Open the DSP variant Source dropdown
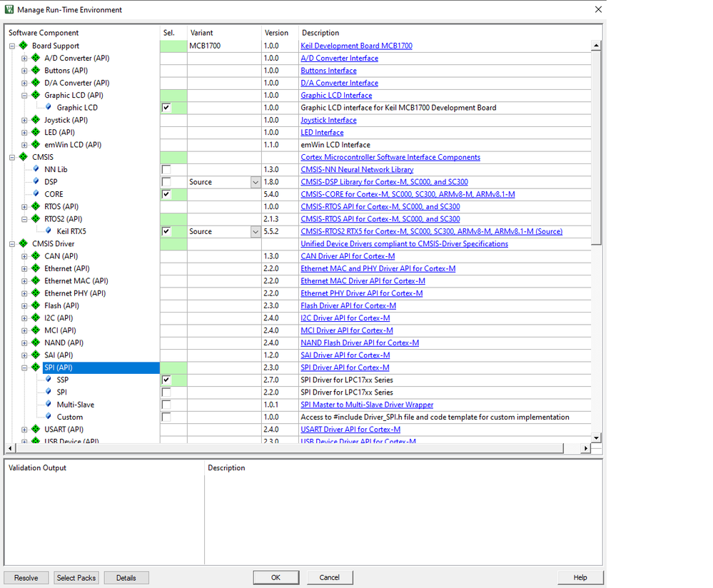Viewport: 713px width, 588px height. (256, 182)
